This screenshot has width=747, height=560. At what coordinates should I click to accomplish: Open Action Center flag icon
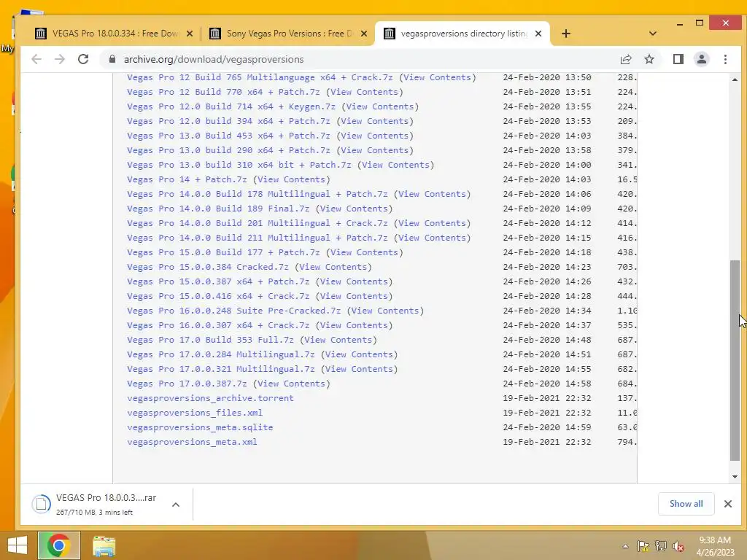pyautogui.click(x=643, y=546)
